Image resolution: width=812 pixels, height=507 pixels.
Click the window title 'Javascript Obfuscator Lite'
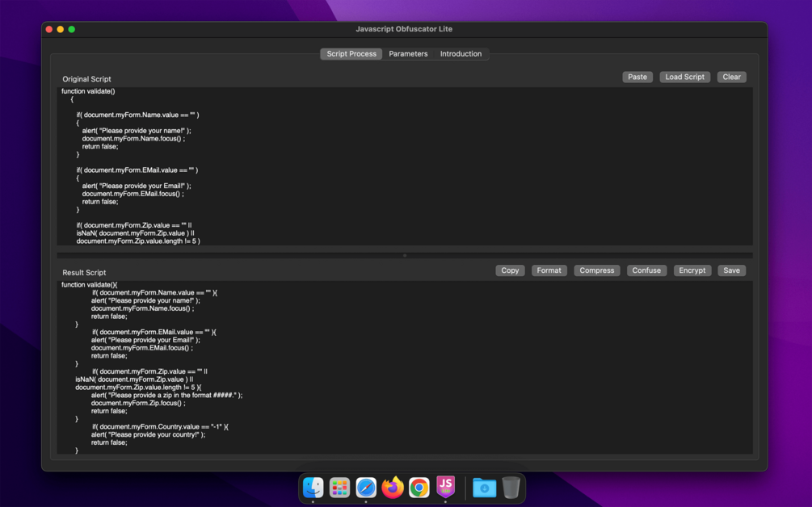pyautogui.click(x=404, y=29)
